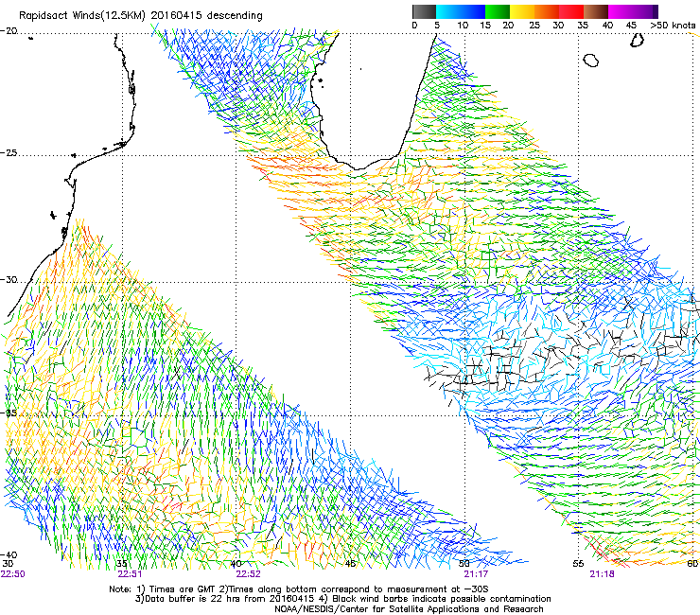Click the longitude axis label '45'
This screenshot has height=615, width=700.
[x=350, y=564]
